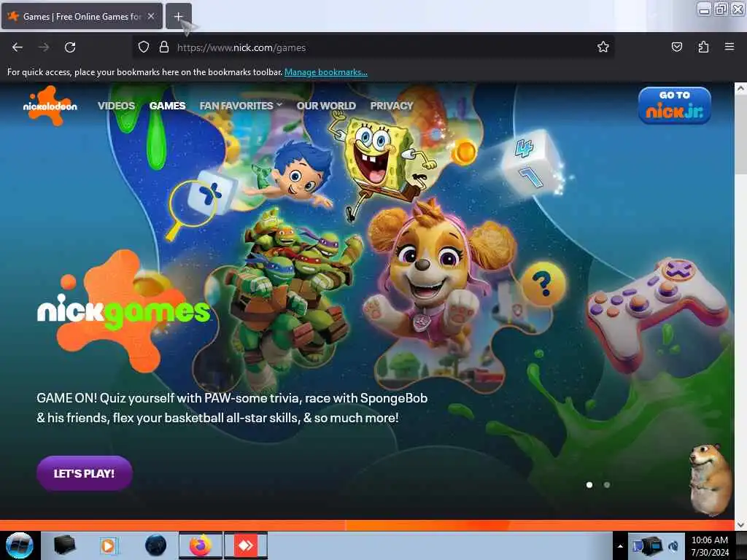Viewport: 747px width, 560px height.
Task: Click the page scrollbar down arrow
Action: (x=740, y=525)
